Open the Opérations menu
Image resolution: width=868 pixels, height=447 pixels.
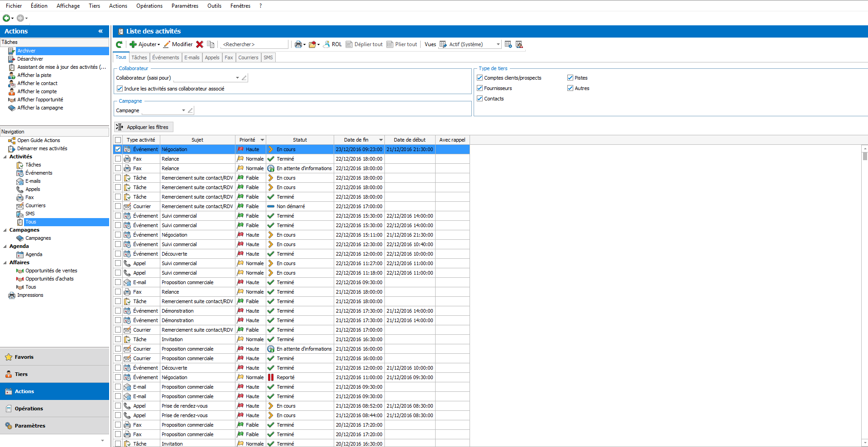pos(149,5)
